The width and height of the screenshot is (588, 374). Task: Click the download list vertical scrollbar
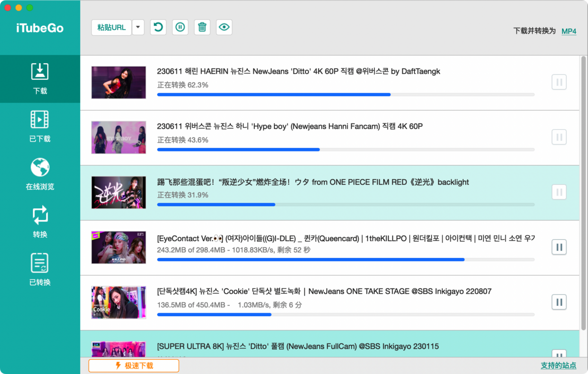click(x=583, y=193)
